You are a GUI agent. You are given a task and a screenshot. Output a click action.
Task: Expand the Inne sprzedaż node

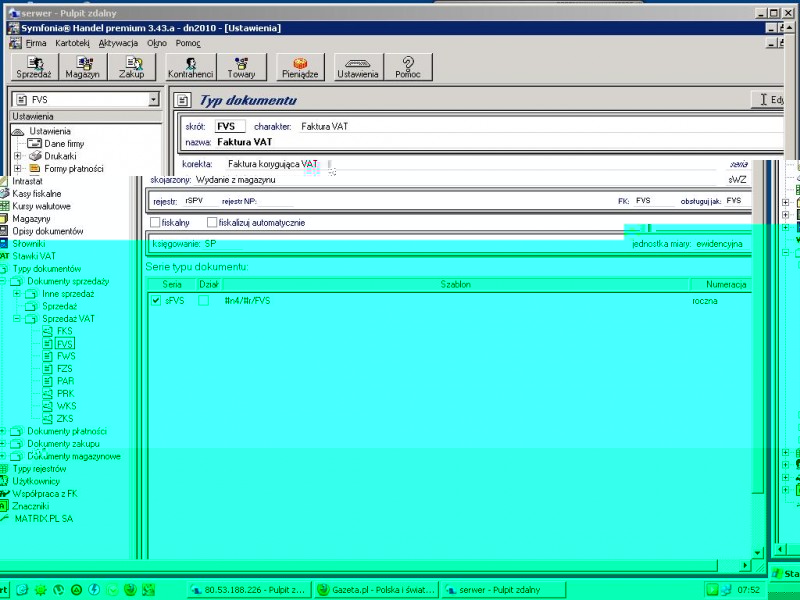pos(17,294)
